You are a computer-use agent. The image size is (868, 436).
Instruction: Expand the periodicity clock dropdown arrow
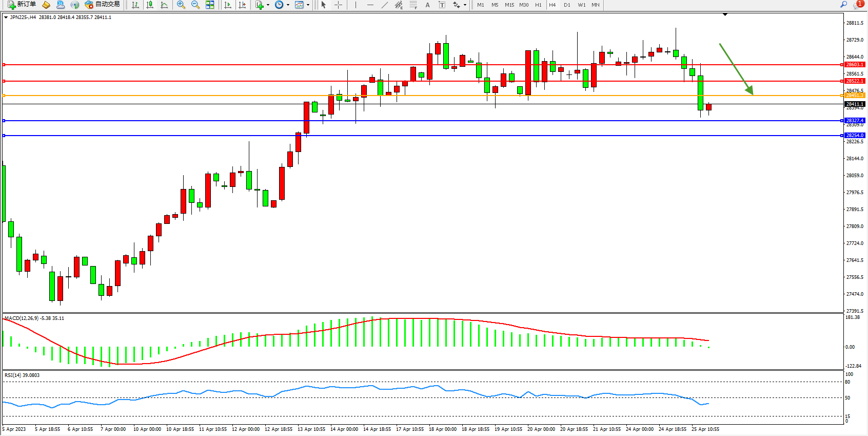click(288, 5)
